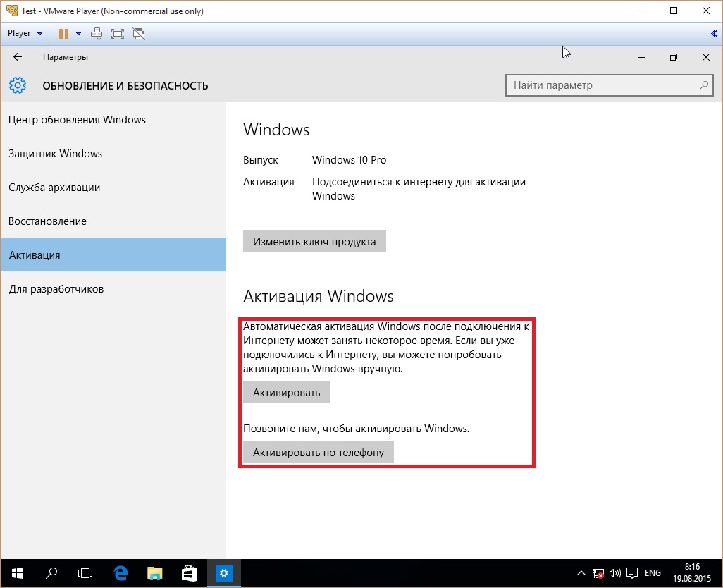Screen dimensions: 723x588
Task: Click the search magnifier in search box
Action: [x=704, y=85]
